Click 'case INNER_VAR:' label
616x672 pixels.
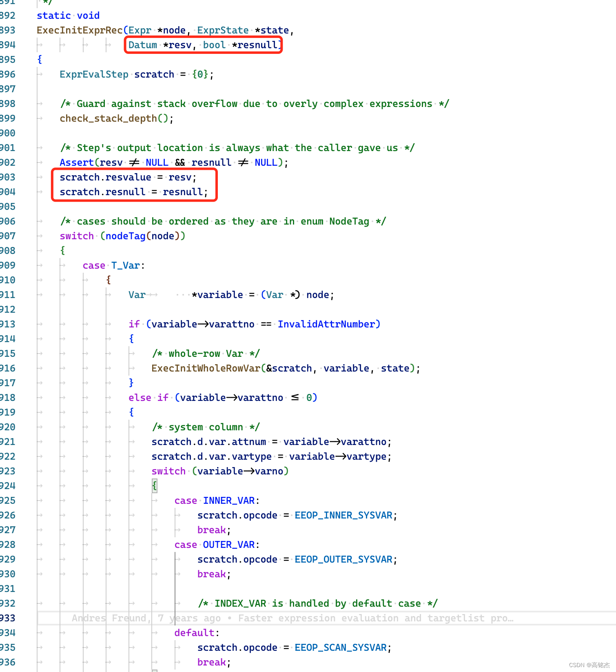click(217, 501)
